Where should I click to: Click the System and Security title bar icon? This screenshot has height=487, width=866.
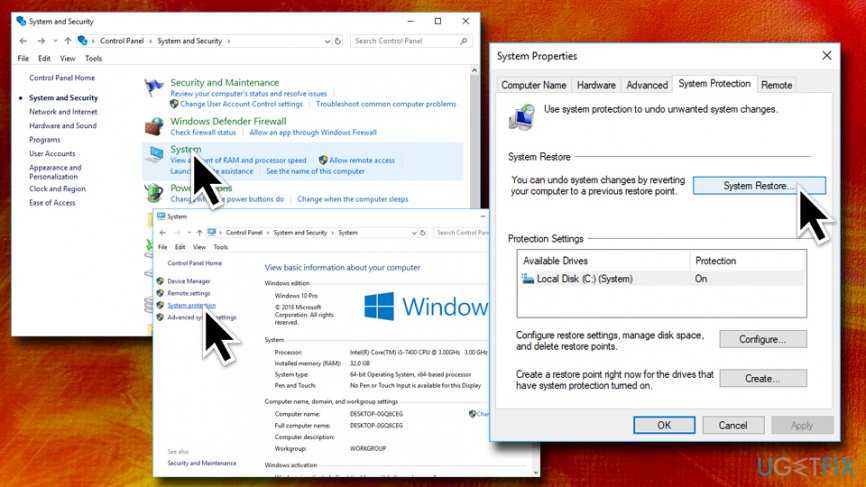[21, 21]
